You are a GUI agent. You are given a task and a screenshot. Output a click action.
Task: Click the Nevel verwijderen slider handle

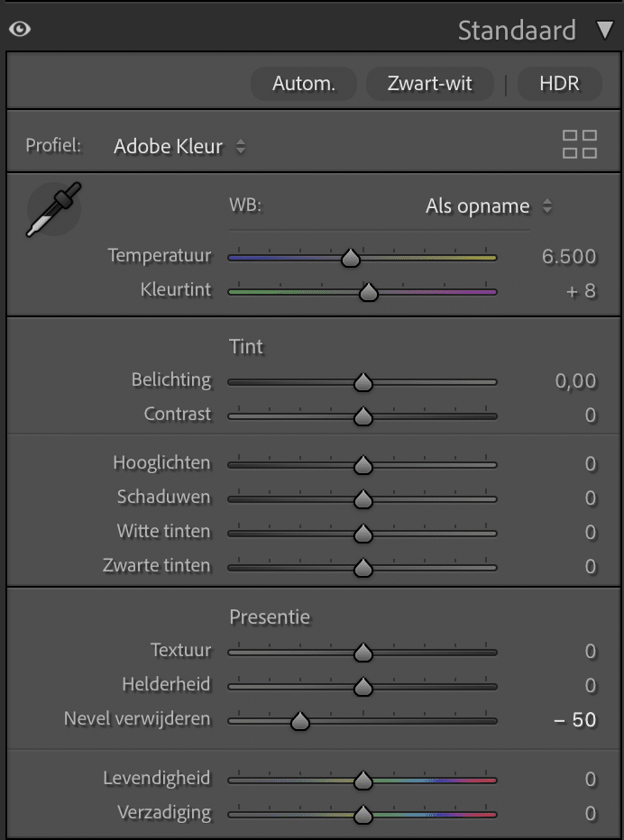299,721
